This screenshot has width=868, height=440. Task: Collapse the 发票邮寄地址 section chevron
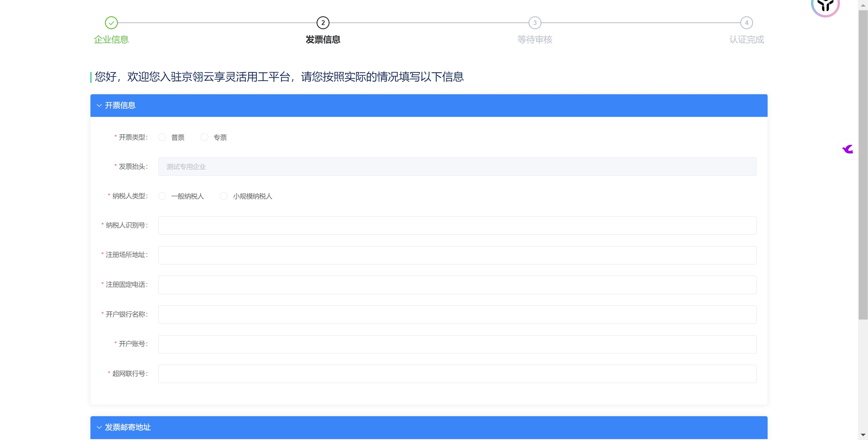point(99,428)
